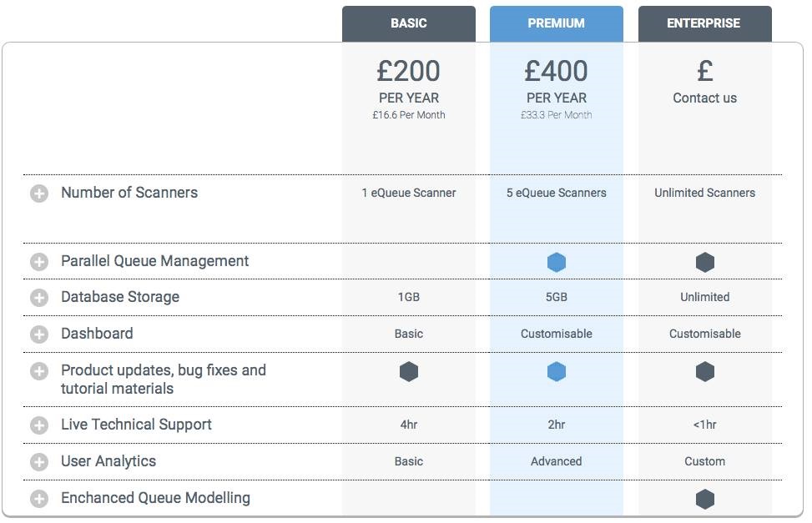Click the £400 Premium price
The image size is (812, 523).
556,71
